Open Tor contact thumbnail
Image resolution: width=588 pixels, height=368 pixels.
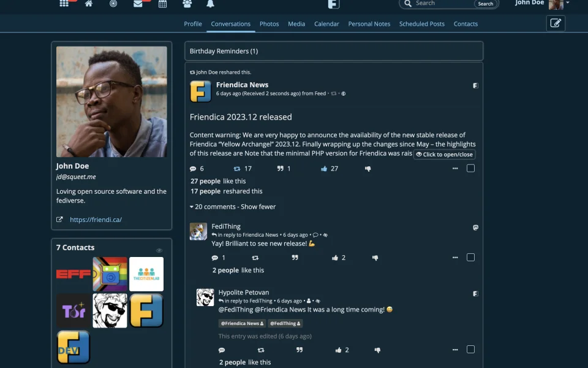coord(73,310)
